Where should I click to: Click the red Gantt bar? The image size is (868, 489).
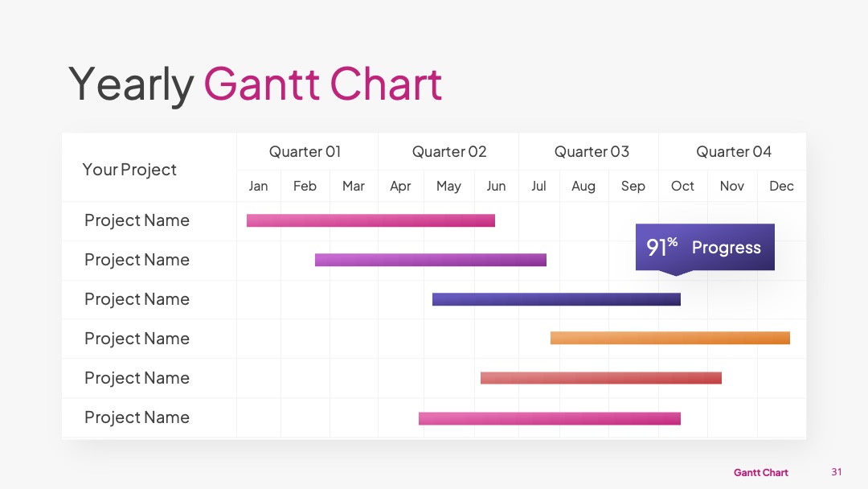point(601,378)
